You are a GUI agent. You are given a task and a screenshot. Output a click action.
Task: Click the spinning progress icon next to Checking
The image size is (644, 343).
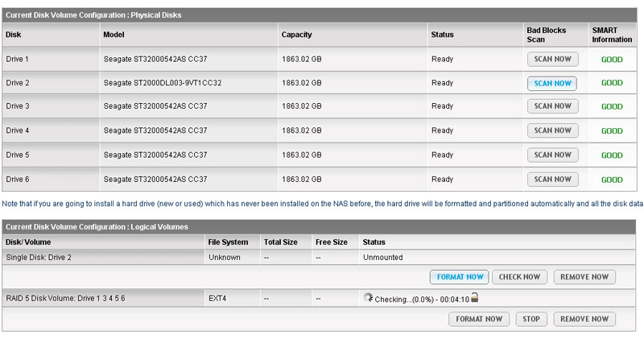click(368, 298)
